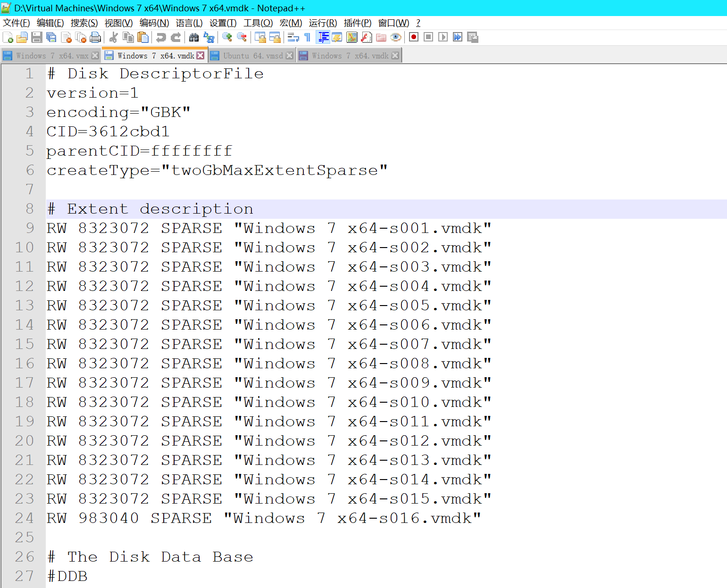Undo the last edit with the toolbar arrow

(161, 37)
